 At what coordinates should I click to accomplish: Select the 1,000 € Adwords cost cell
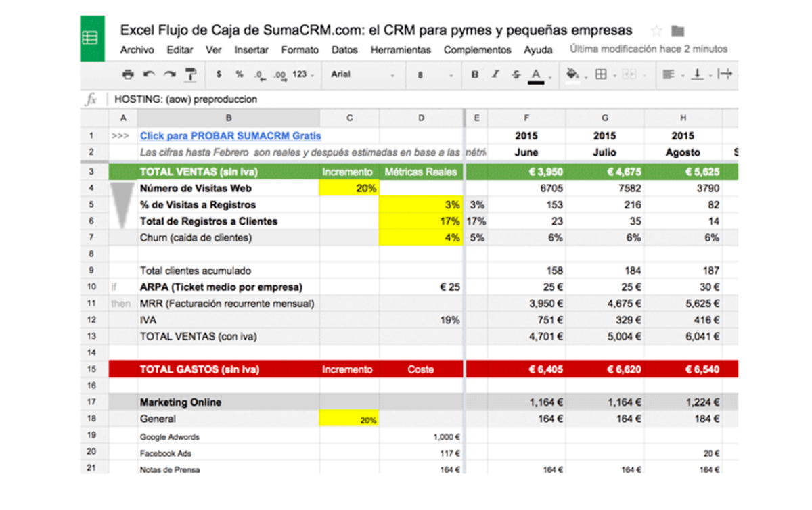[x=421, y=437]
